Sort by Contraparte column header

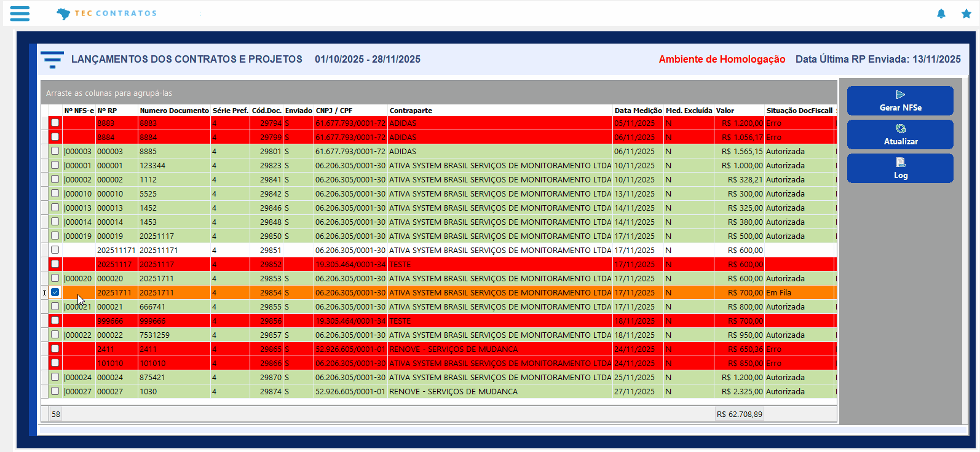click(500, 111)
